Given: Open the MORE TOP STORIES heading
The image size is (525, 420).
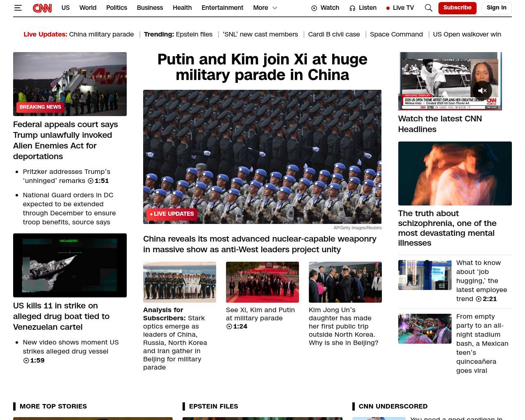Looking at the screenshot, I should pyautogui.click(x=53, y=406).
